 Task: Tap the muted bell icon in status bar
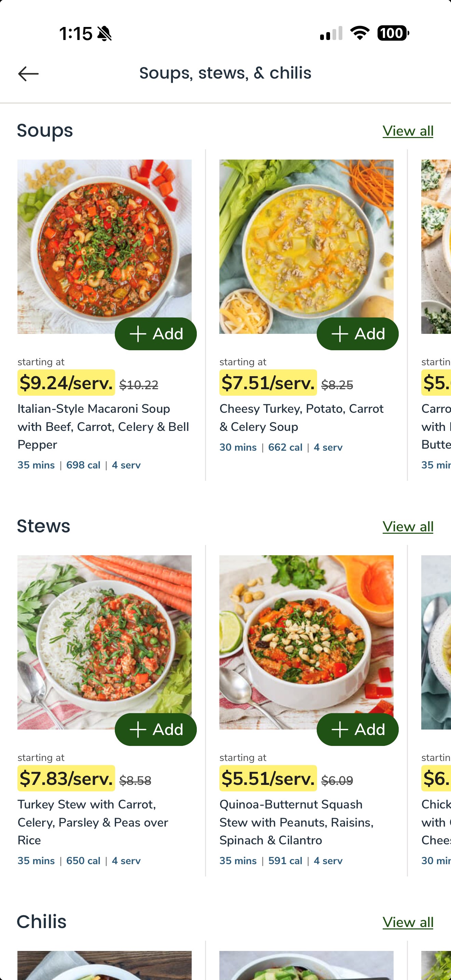pos(105,33)
